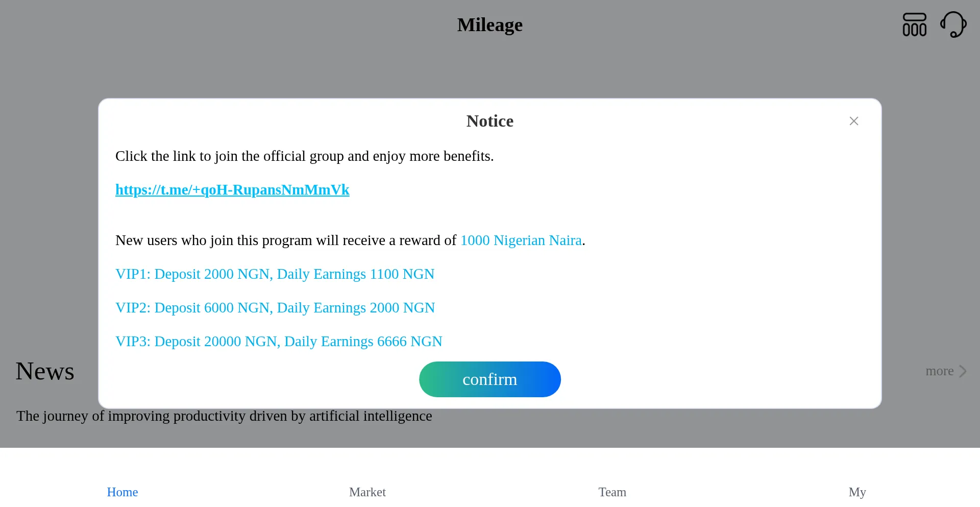Select the VIP2 deposit 6000 NGN line

(x=275, y=308)
